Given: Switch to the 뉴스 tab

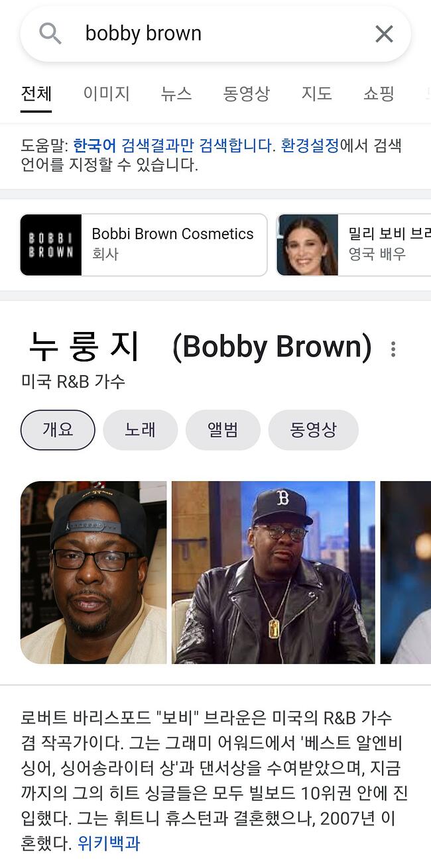Looking at the screenshot, I should pyautogui.click(x=176, y=93).
